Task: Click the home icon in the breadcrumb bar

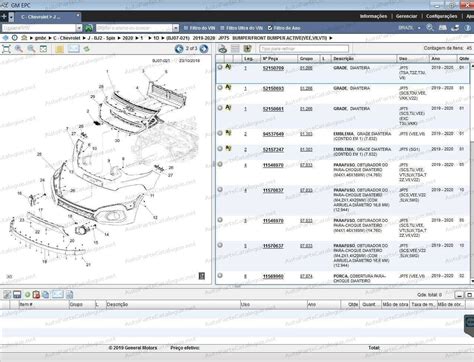Action: pos(24,38)
